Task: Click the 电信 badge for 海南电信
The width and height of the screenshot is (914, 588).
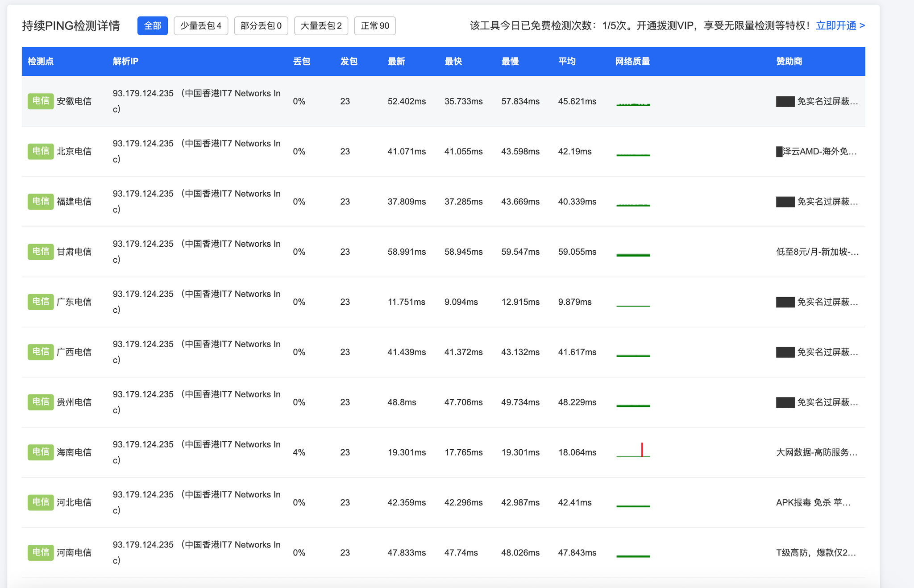Action: [41, 452]
